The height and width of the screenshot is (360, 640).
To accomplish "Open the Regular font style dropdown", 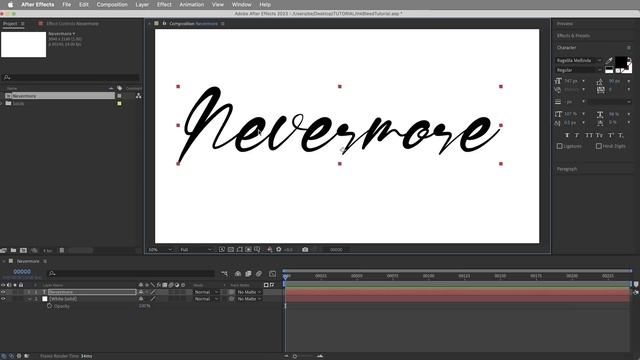I will (578, 70).
